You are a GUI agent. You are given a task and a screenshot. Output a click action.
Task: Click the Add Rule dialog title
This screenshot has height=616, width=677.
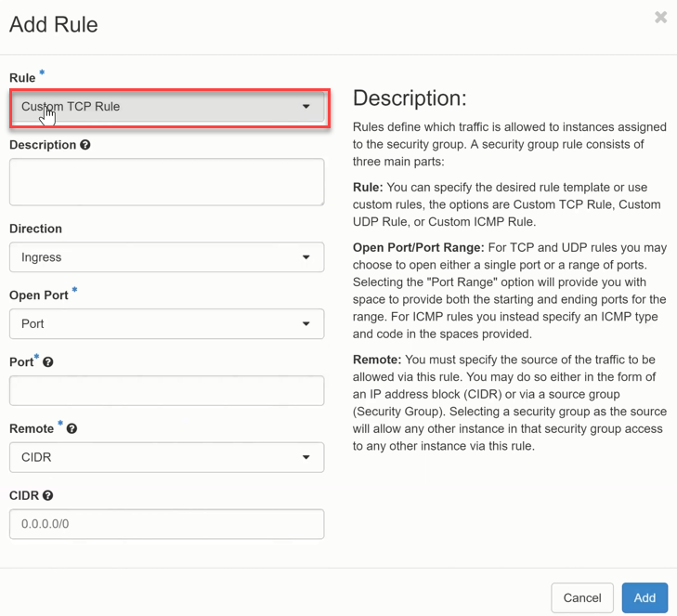[x=54, y=24]
